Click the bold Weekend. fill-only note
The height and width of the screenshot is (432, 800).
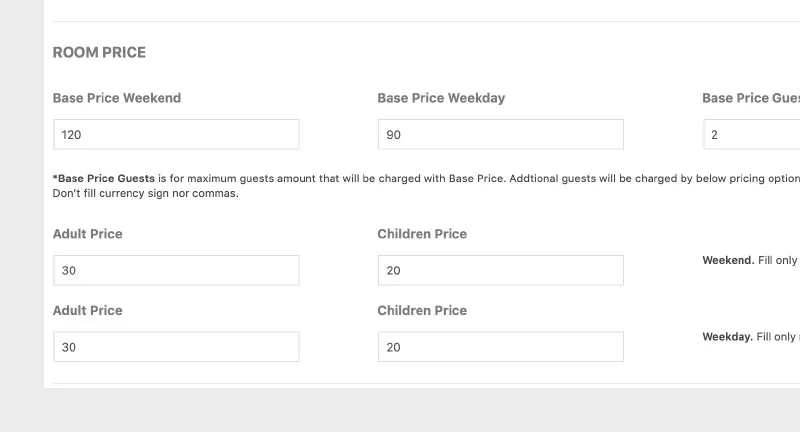728,260
